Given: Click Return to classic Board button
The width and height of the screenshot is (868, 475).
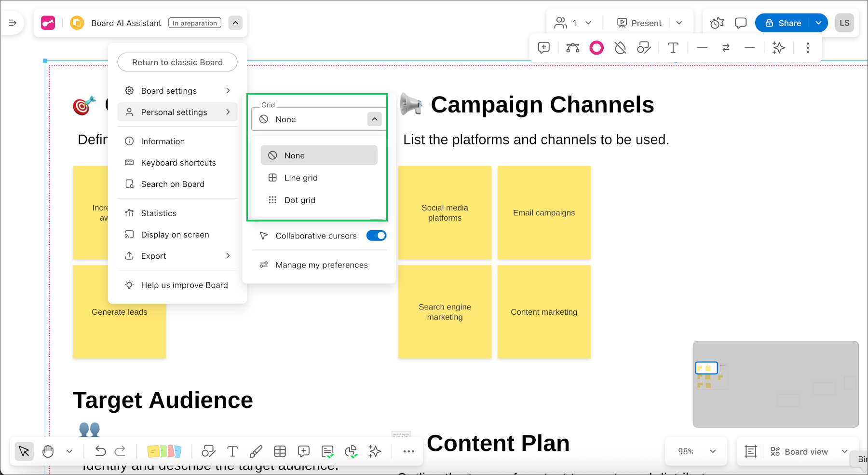Looking at the screenshot, I should click(177, 62).
